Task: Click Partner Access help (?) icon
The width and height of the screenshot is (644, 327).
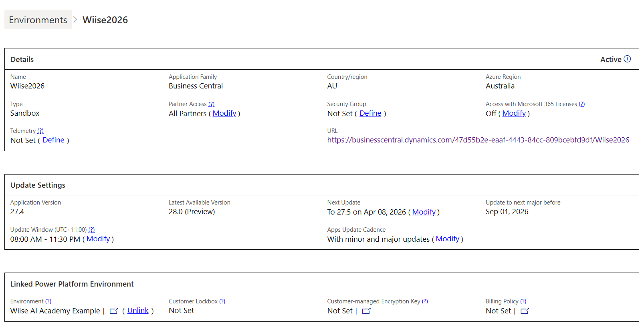Action: 211,104
